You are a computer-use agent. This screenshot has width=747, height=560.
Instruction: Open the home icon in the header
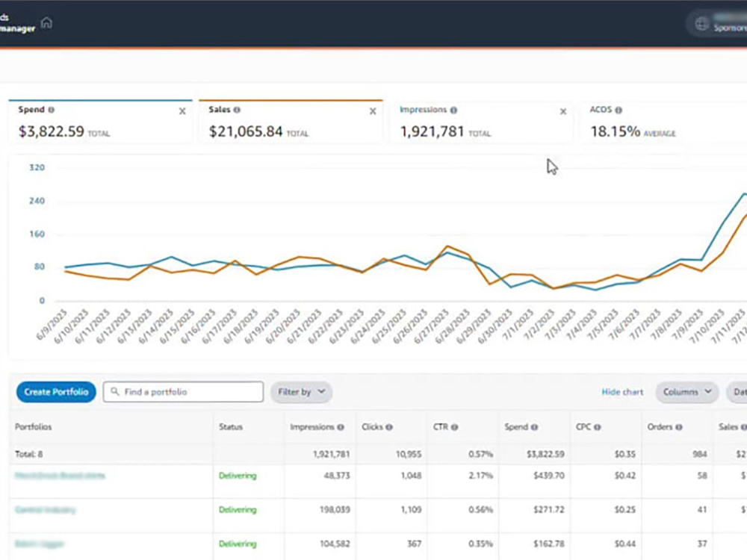click(x=46, y=22)
